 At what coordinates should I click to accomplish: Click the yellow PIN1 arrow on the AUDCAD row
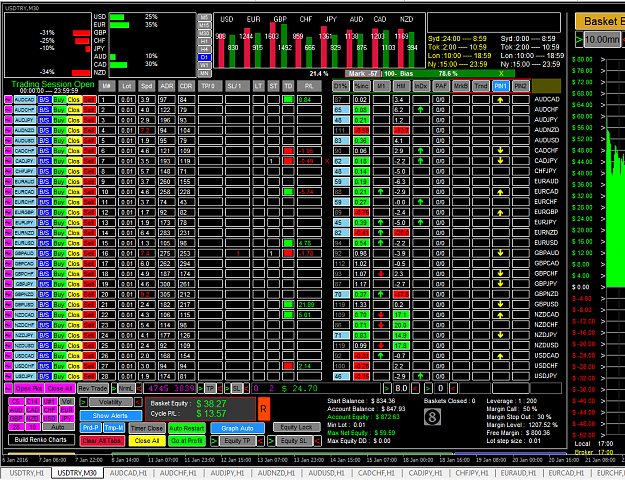(500, 100)
